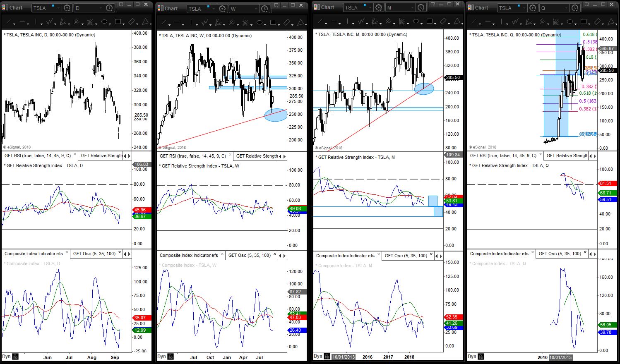Open the M interval dropdown
This screenshot has width=620, height=364.
(x=412, y=7)
